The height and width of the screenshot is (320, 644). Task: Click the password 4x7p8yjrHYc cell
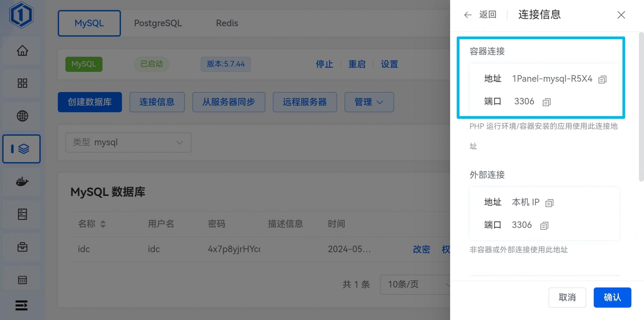(234, 249)
